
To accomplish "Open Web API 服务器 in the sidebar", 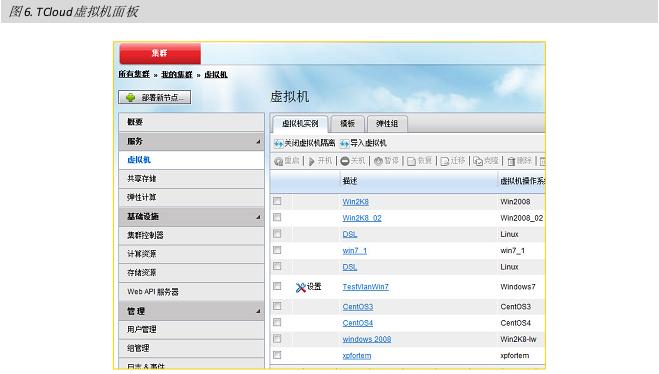I will coord(191,292).
